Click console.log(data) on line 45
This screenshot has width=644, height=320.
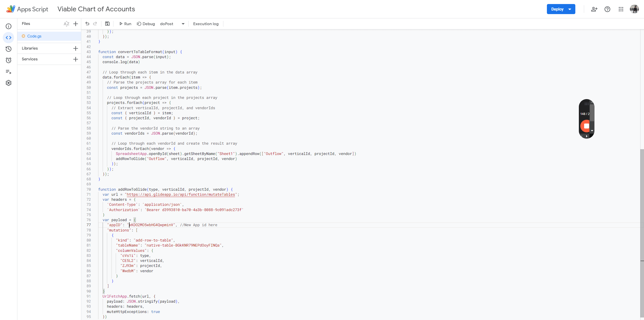point(121,62)
